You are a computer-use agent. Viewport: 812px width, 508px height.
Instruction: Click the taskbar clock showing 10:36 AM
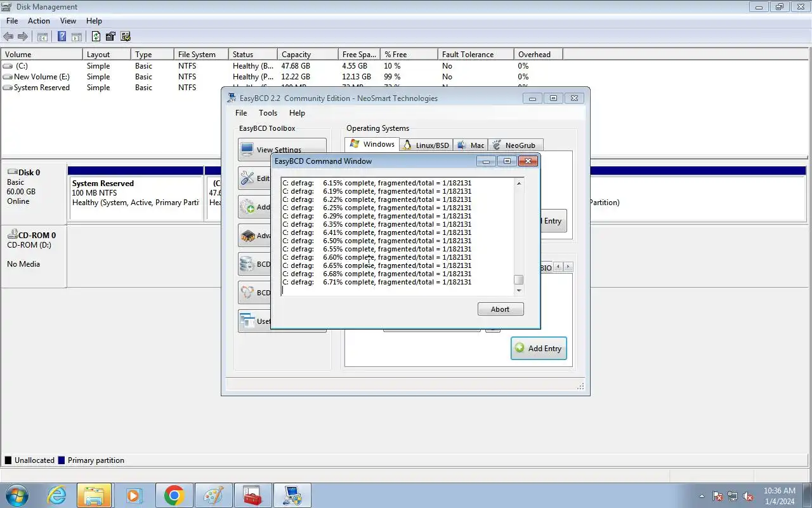pos(780,491)
